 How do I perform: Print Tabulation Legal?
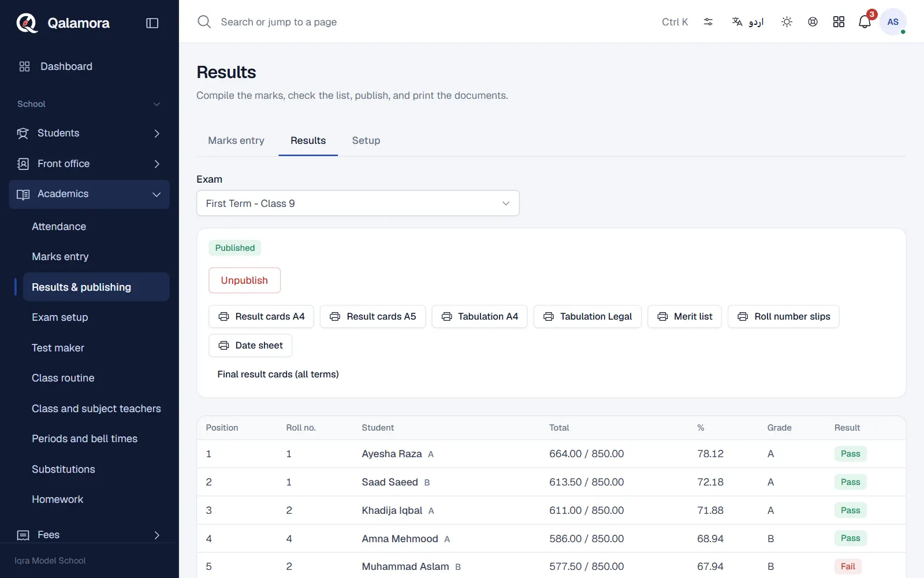587,317
